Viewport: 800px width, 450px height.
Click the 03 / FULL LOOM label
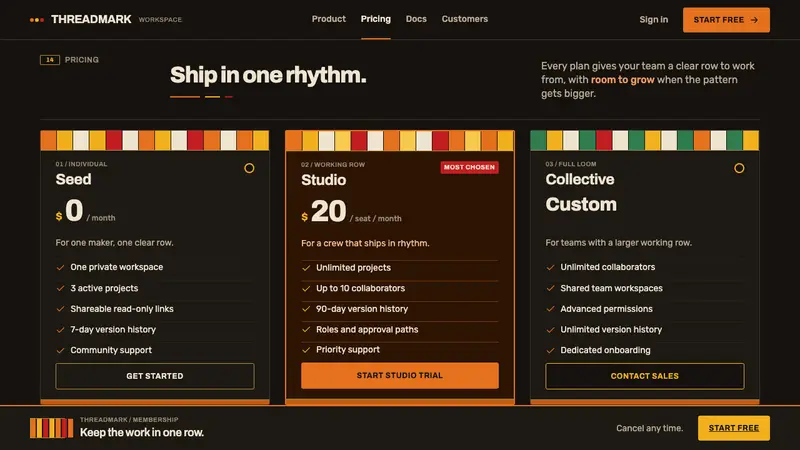coord(570,164)
